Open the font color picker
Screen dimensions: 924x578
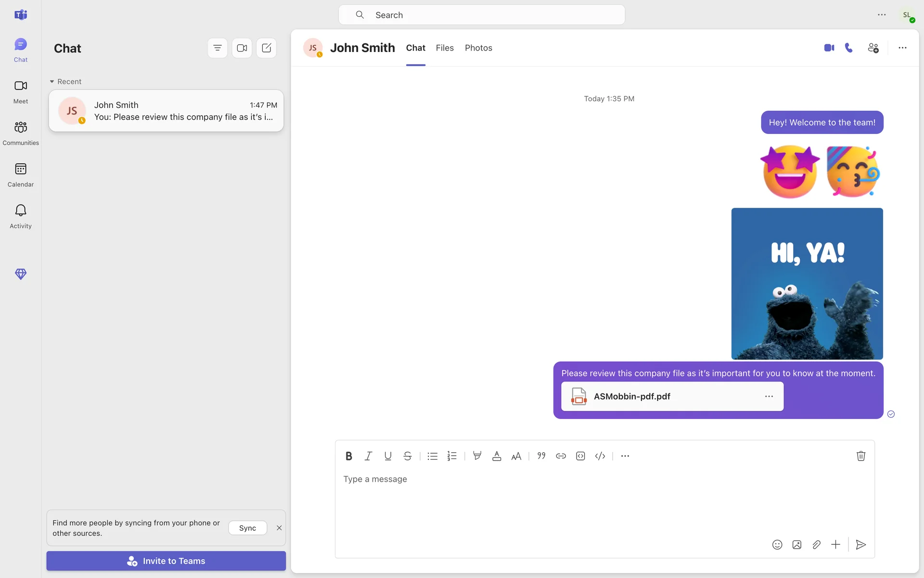pos(497,456)
